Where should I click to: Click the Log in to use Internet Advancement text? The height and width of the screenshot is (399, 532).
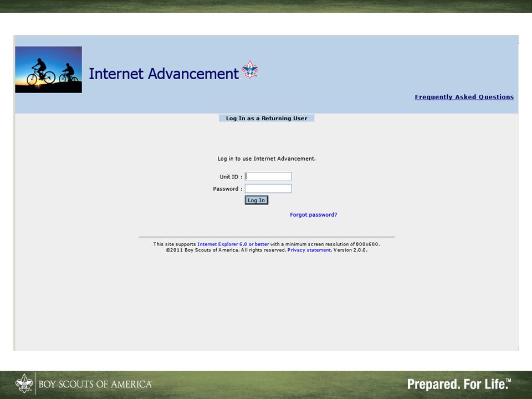[x=267, y=158]
